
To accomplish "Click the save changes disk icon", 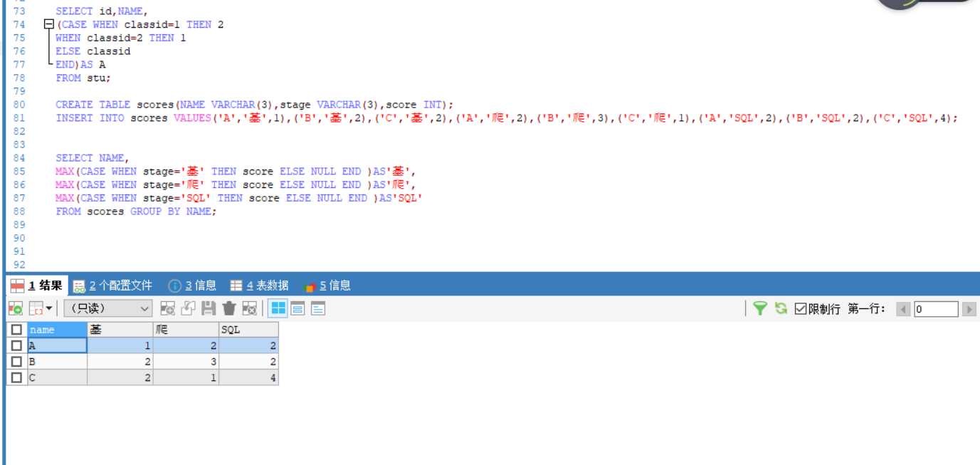I will pos(209,308).
